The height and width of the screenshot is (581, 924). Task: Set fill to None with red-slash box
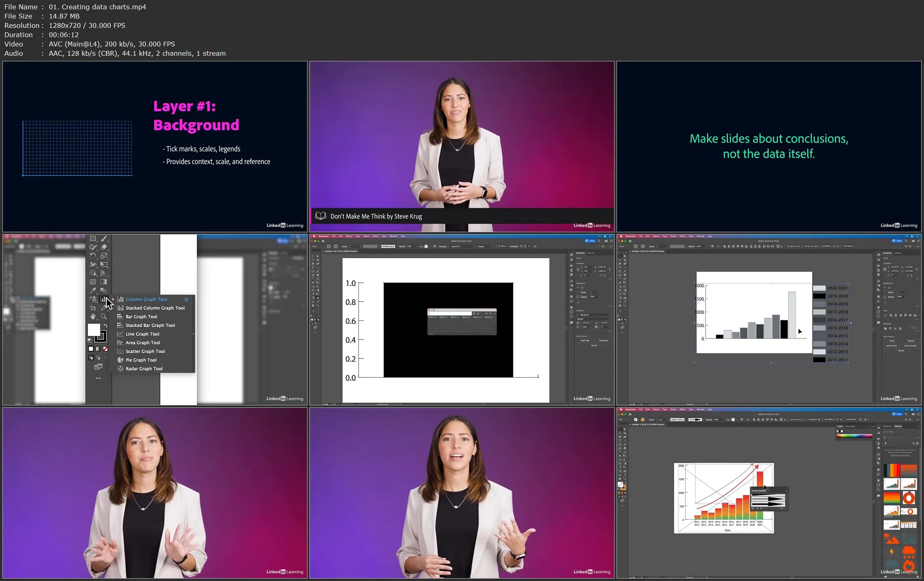pos(105,349)
